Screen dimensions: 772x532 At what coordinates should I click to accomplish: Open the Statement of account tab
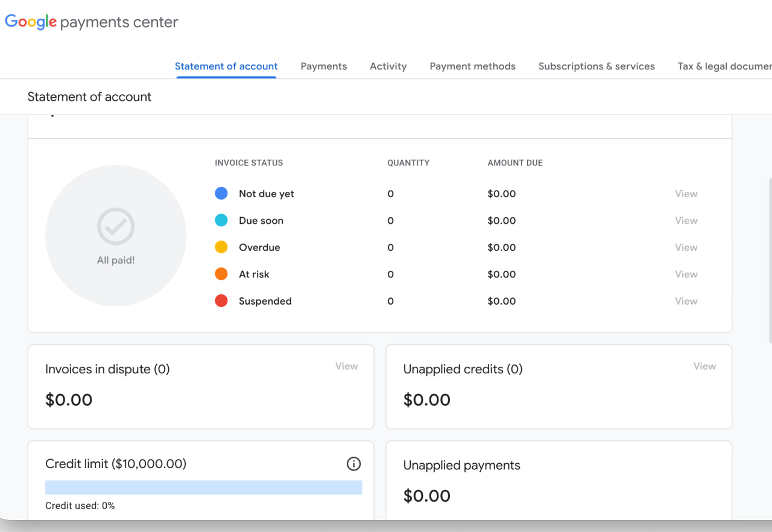point(226,66)
